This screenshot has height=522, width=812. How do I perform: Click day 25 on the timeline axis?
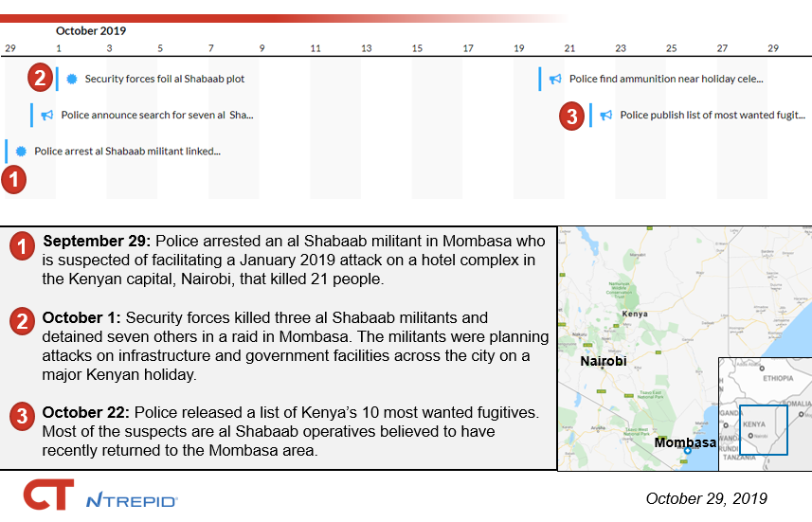pos(671,48)
